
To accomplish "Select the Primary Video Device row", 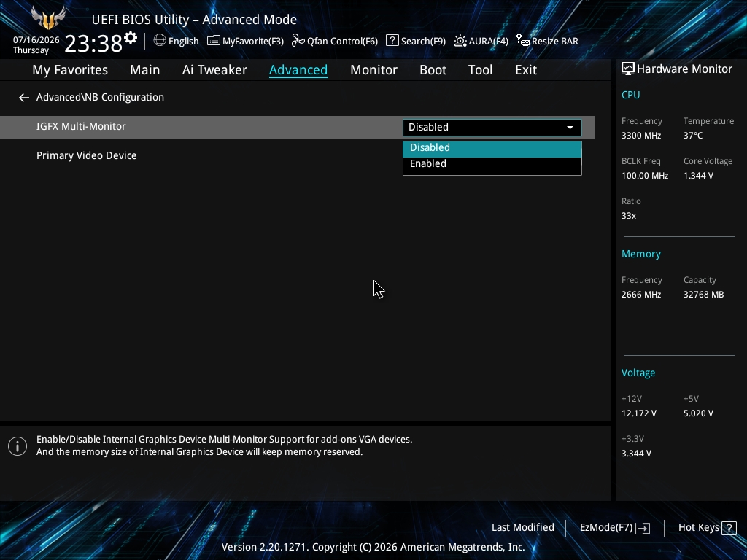I will (298, 156).
